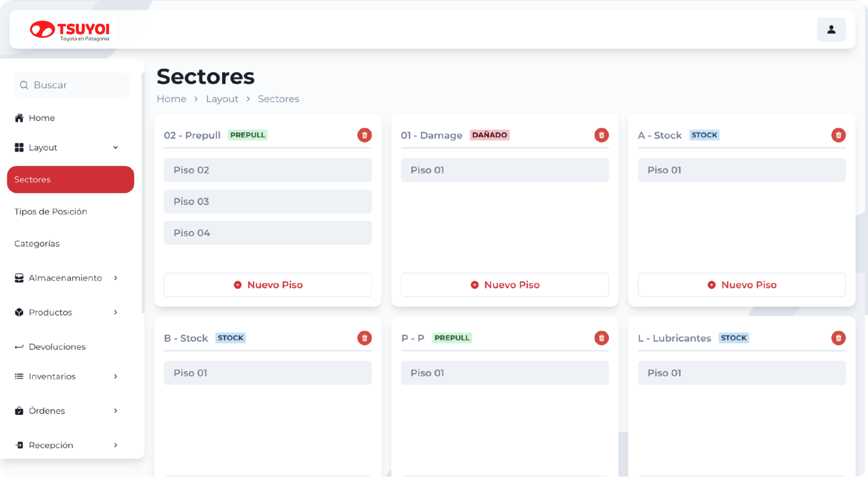Go to Devoluciones in the sidebar
Screen dimensions: 868x477
pyautogui.click(x=56, y=347)
